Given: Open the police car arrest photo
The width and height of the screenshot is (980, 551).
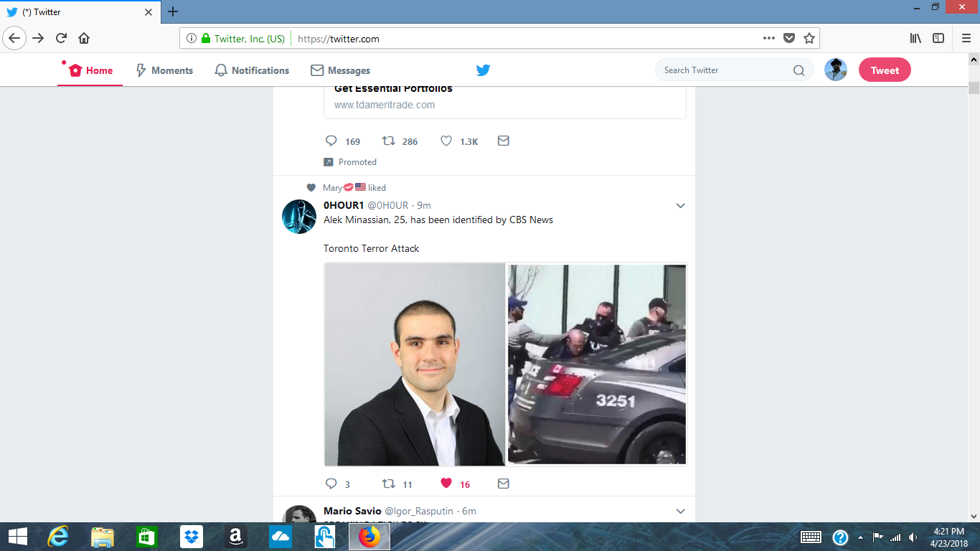Looking at the screenshot, I should (597, 364).
